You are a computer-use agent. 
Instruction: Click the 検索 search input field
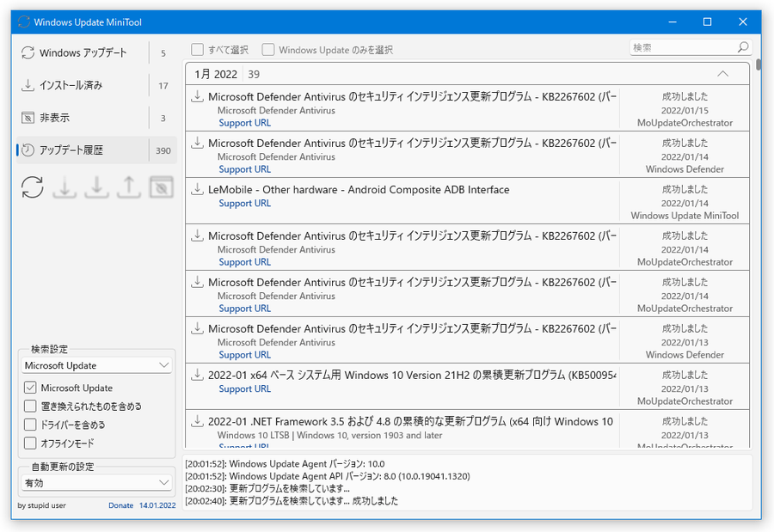(683, 47)
